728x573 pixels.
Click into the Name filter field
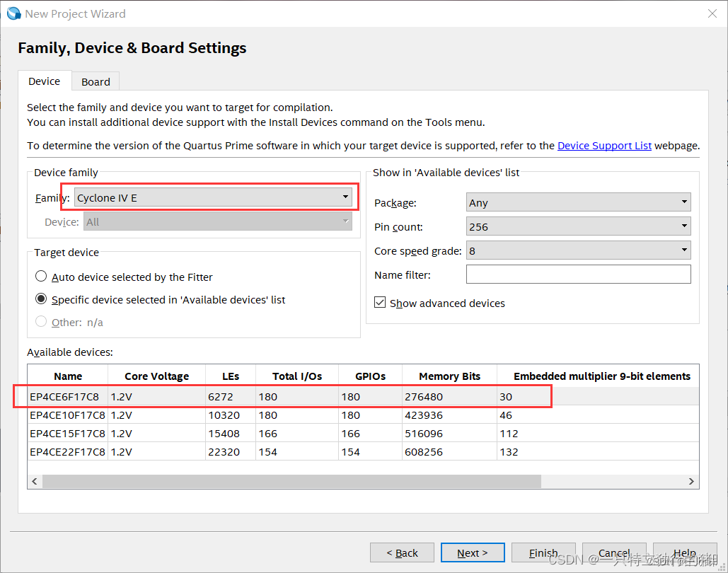click(578, 274)
